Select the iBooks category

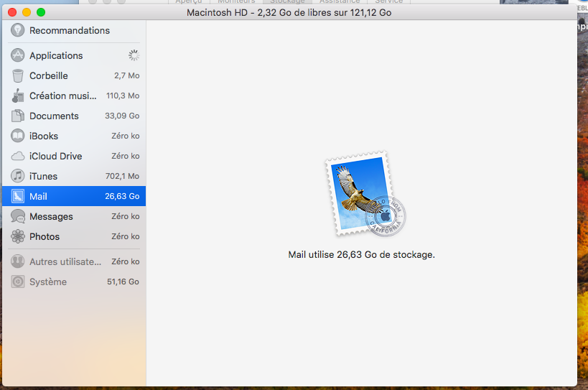tap(74, 136)
